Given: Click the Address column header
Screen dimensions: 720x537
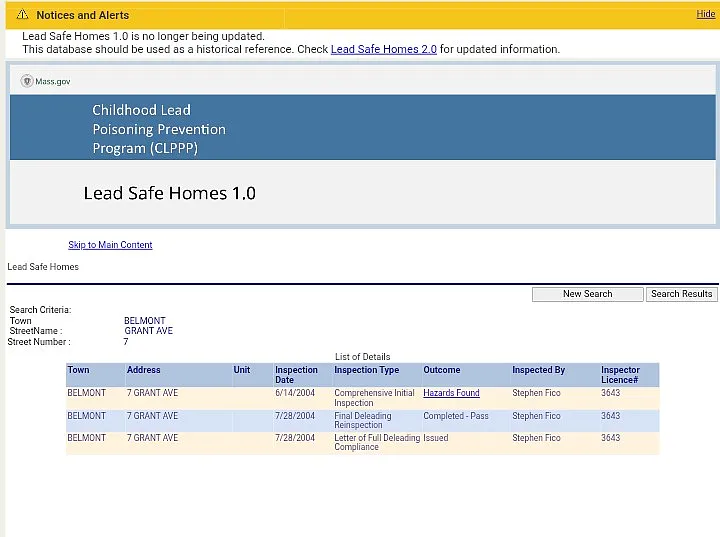Looking at the screenshot, I should point(143,370).
